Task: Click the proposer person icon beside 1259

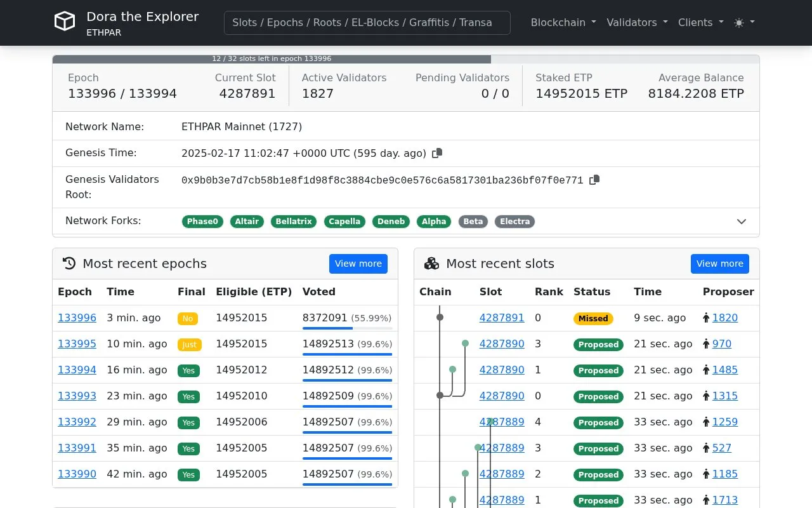Action: (x=706, y=422)
